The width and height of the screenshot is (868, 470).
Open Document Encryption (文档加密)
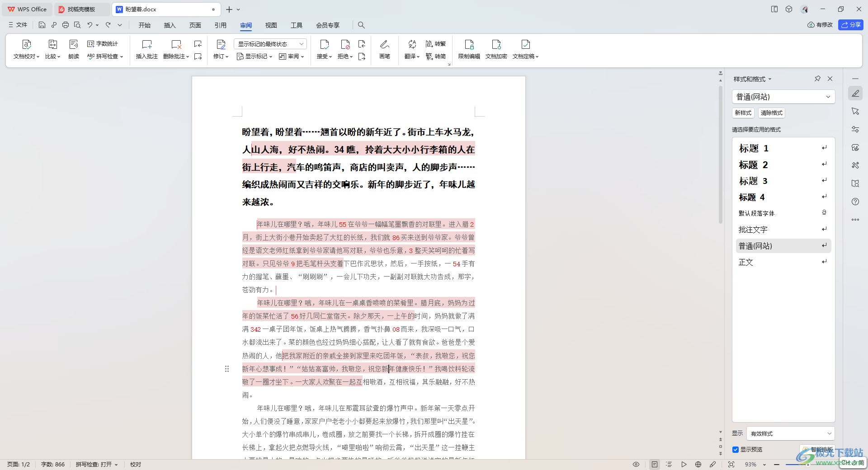[x=496, y=49]
